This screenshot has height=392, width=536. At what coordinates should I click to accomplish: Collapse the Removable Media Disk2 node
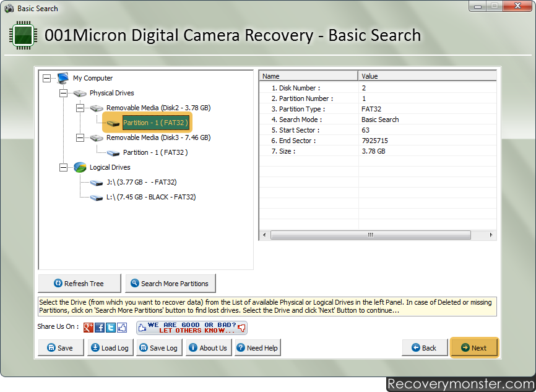80,108
